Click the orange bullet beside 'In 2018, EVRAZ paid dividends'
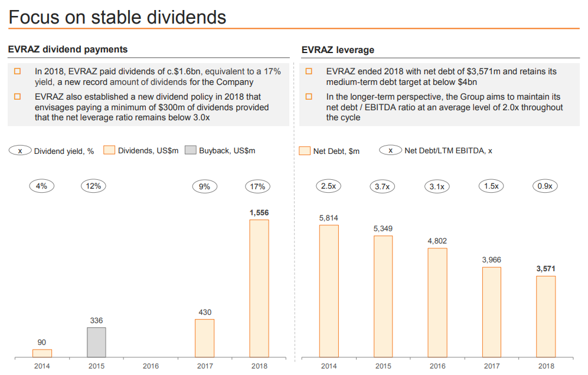 pyautogui.click(x=17, y=71)
